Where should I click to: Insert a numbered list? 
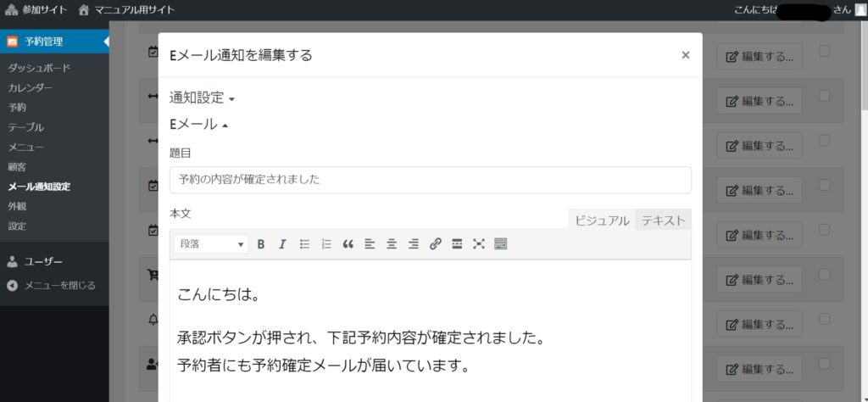click(x=326, y=244)
